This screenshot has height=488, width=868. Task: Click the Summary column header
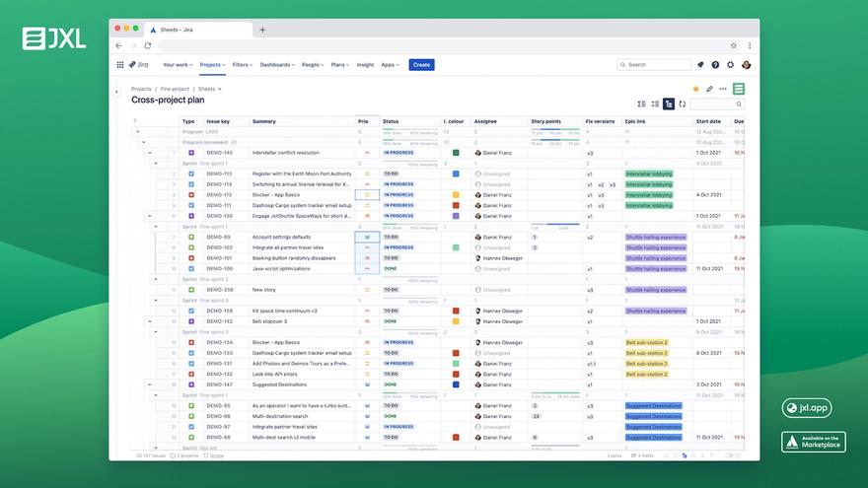click(x=264, y=121)
